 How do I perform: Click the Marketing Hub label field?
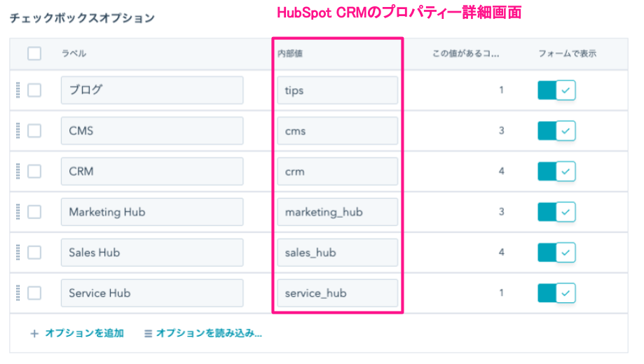(x=151, y=212)
